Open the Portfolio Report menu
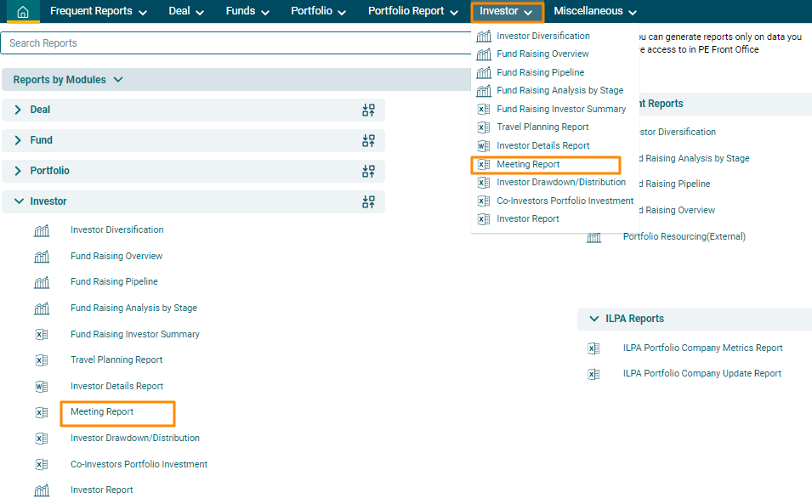This screenshot has width=812, height=504. (412, 12)
